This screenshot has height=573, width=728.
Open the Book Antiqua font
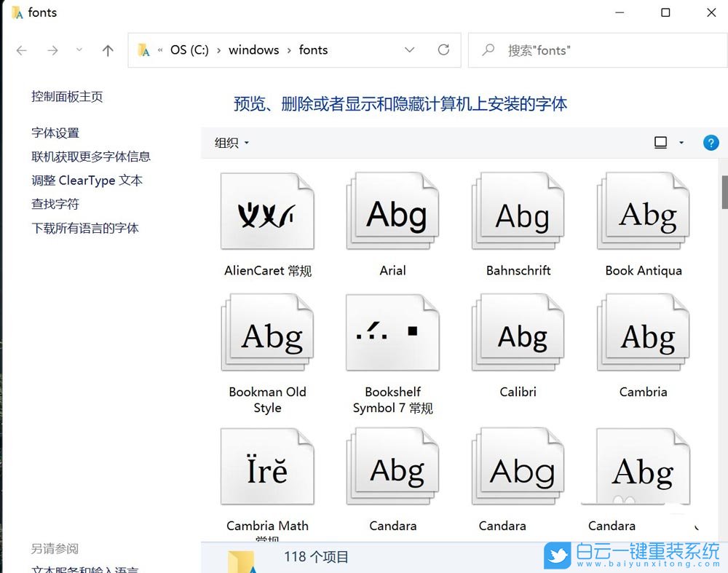click(643, 211)
